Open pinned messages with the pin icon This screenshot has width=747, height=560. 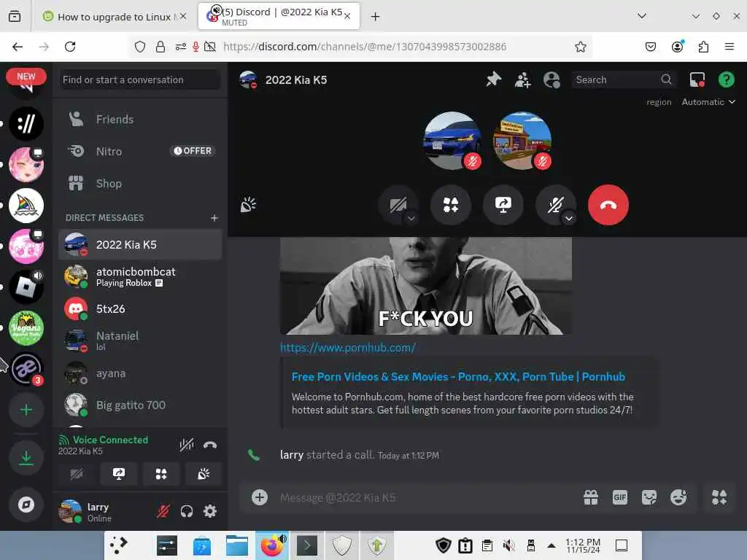tap(494, 79)
